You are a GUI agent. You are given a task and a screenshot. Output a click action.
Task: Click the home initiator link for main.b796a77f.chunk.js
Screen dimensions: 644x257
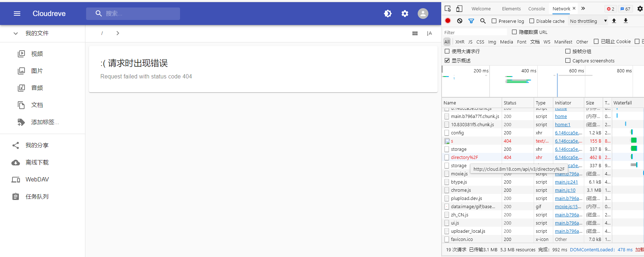pyautogui.click(x=561, y=117)
